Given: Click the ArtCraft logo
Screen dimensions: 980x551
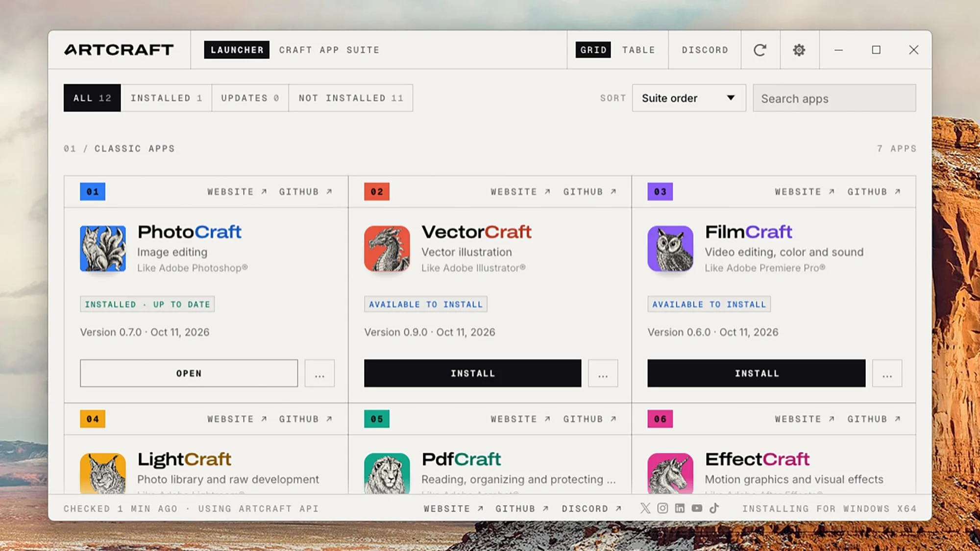Looking at the screenshot, I should click(x=119, y=50).
